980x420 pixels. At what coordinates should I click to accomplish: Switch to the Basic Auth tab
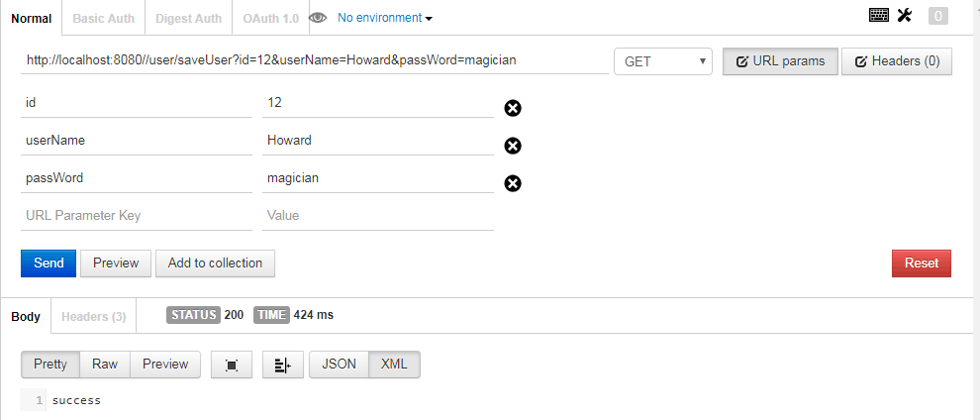tap(104, 18)
